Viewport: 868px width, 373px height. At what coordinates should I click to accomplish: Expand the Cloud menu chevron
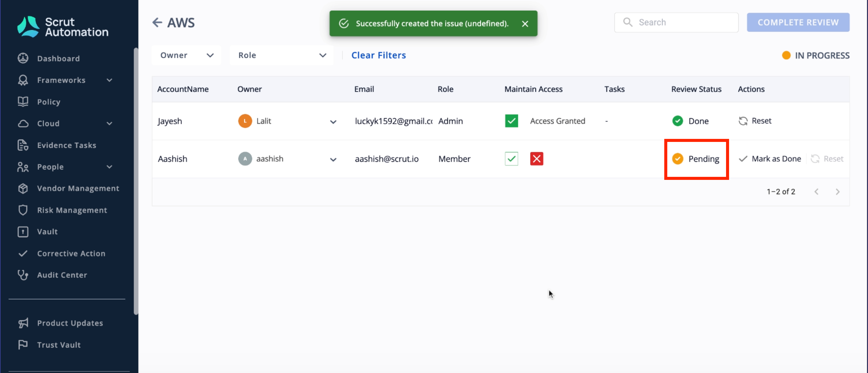coord(109,123)
